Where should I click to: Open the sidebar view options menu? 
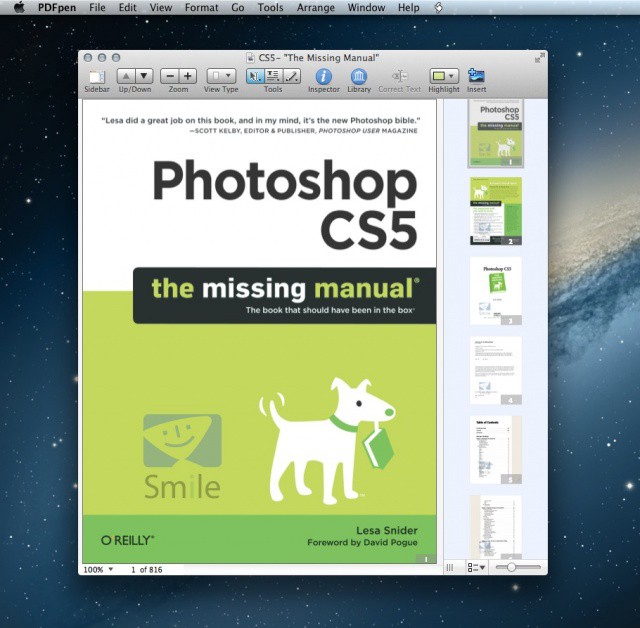476,567
